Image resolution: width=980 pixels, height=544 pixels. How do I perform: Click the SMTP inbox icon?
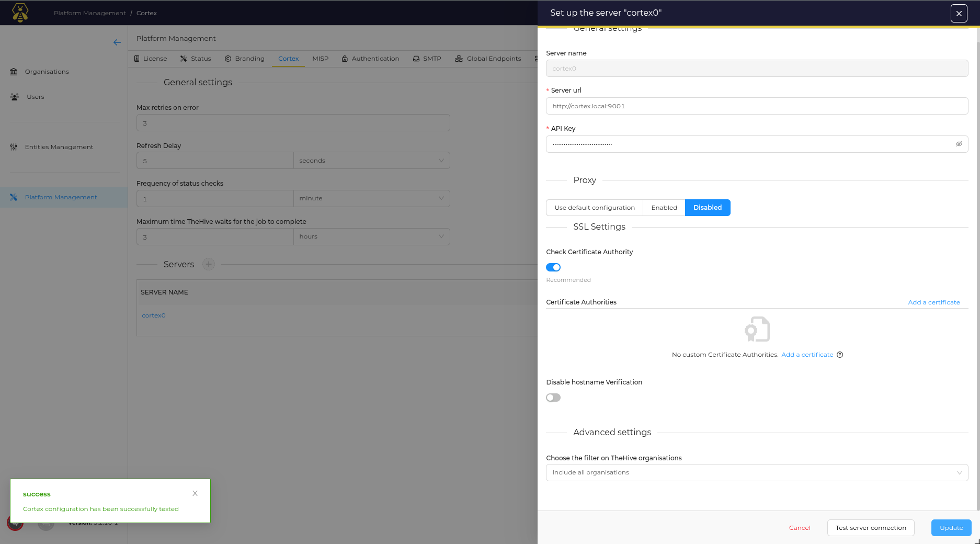click(416, 59)
